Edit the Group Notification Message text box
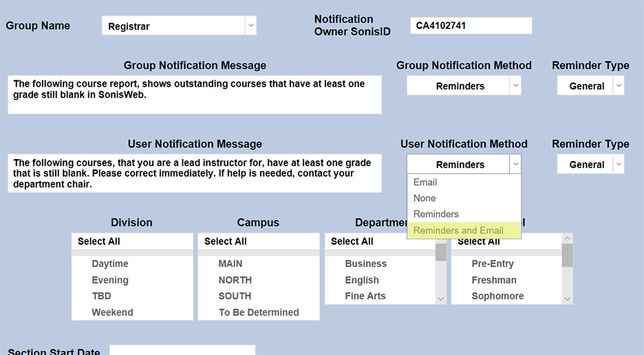Image resolution: width=644 pixels, height=355 pixels. pos(195,94)
